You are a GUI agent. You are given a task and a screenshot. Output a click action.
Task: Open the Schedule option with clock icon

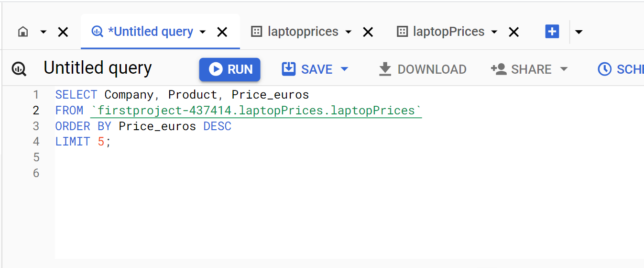pyautogui.click(x=621, y=69)
